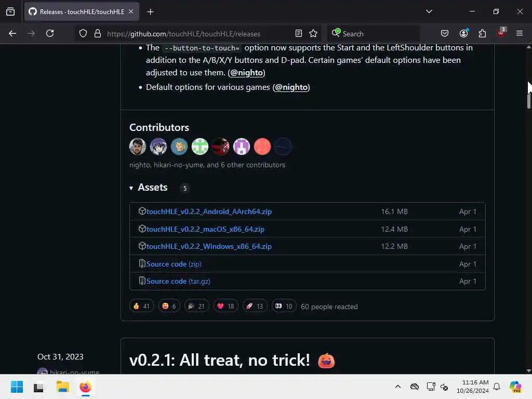Open the extensions puzzle icon
This screenshot has width=532, height=399.
(x=482, y=33)
